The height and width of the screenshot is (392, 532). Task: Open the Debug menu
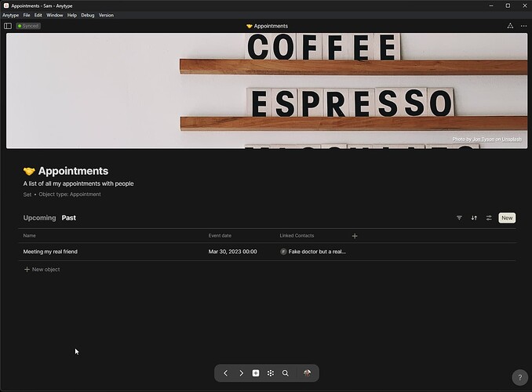click(x=88, y=15)
